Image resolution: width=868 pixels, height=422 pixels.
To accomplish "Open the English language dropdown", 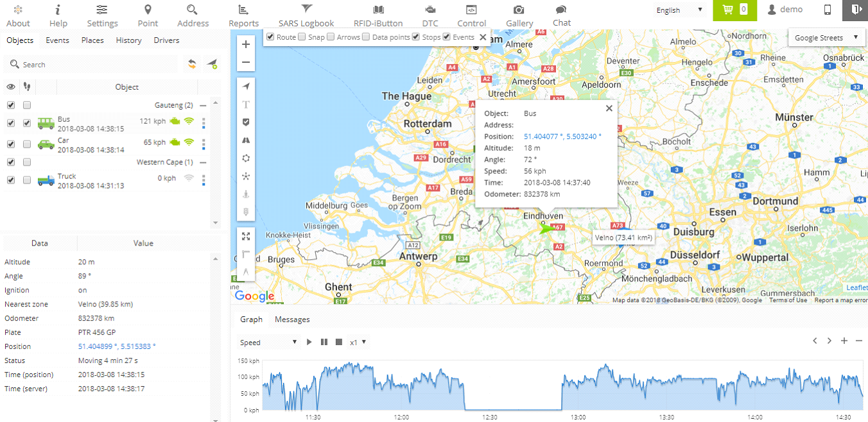I will 679,10.
